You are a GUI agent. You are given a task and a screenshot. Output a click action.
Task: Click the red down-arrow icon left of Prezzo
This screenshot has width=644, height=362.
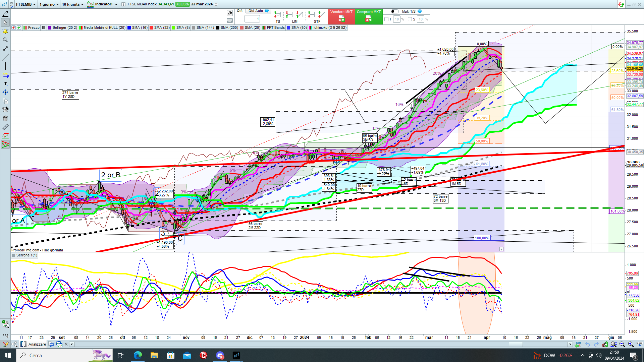click(13, 28)
